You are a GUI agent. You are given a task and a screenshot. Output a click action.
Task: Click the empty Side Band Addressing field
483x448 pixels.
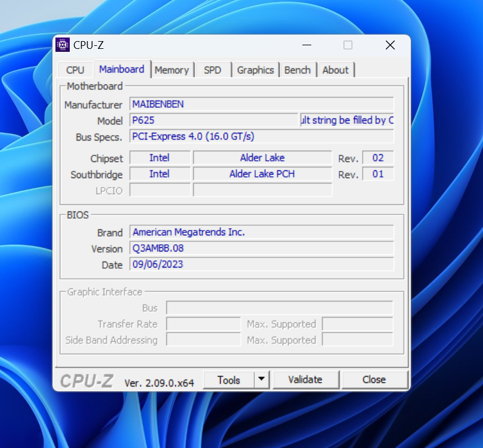tap(203, 340)
